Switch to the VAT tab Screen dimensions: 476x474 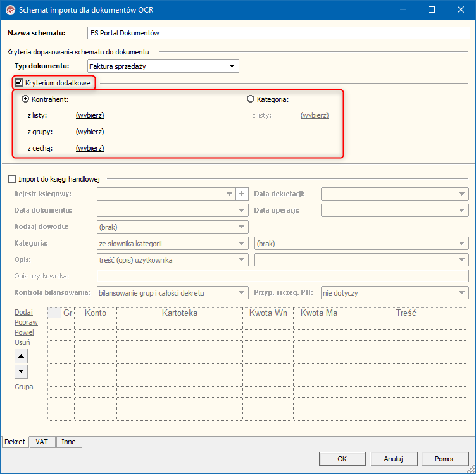[42, 442]
